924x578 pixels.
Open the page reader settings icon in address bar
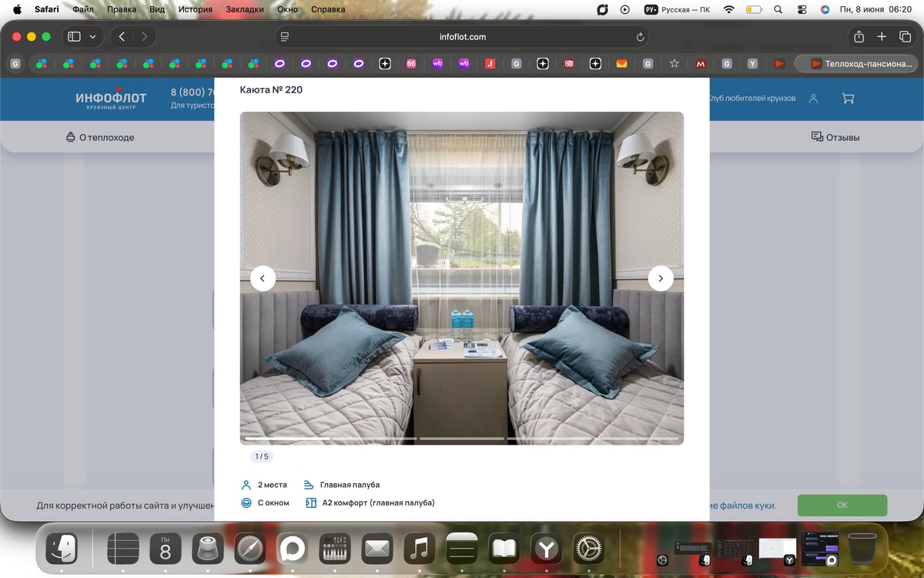point(284,37)
